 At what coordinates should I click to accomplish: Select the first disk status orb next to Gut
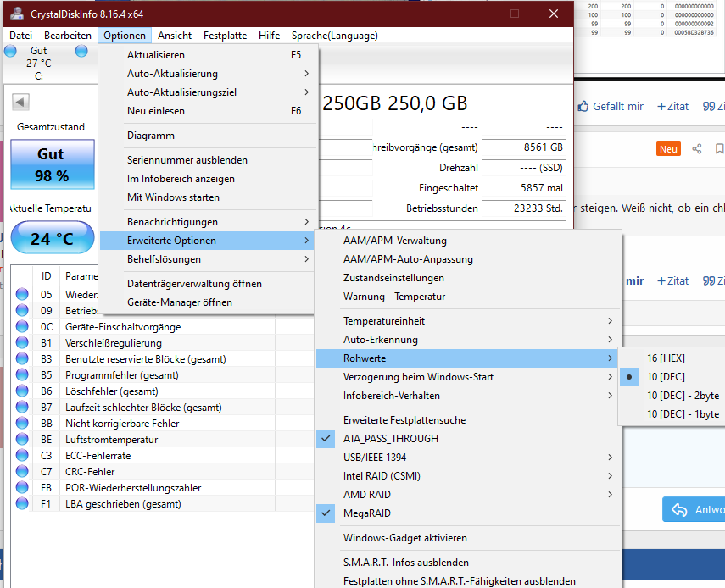(x=10, y=51)
